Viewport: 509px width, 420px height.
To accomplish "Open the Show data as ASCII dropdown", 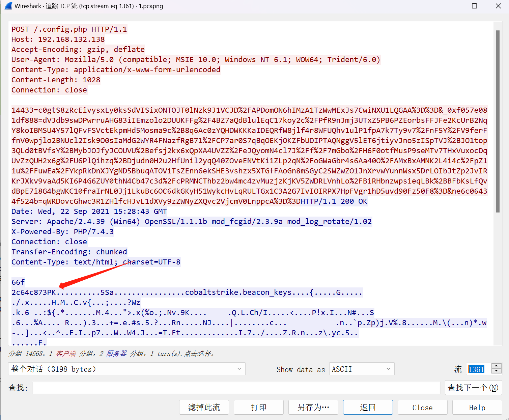I will [362, 369].
